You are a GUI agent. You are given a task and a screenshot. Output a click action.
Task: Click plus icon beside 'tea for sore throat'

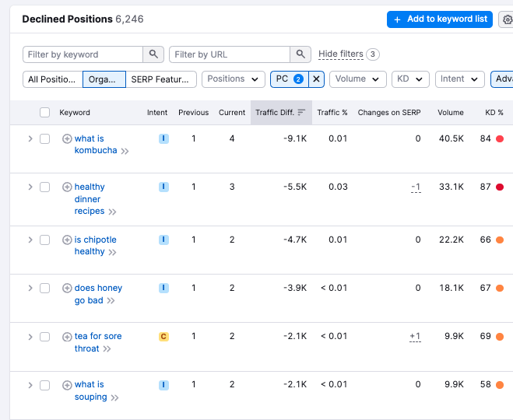click(x=67, y=337)
